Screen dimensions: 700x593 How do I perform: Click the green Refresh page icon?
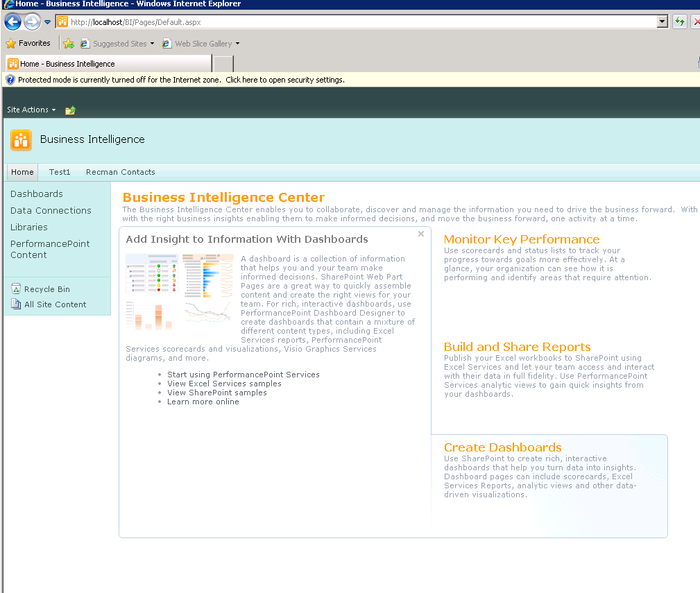(680, 22)
